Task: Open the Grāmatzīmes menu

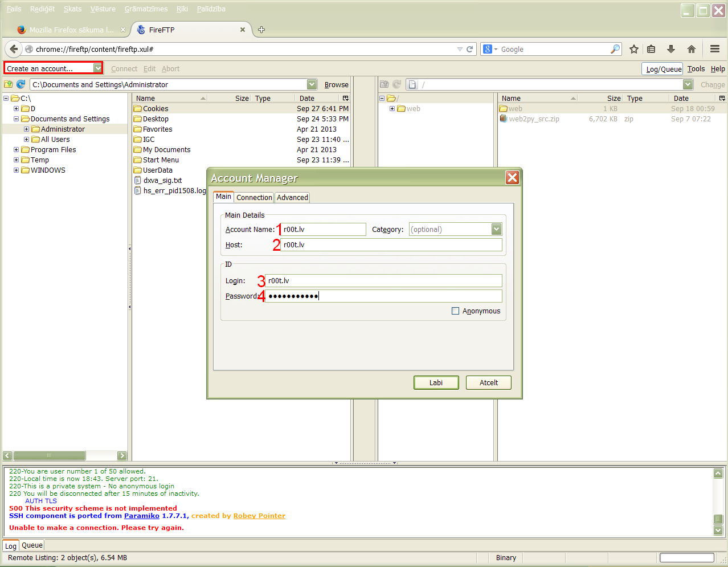Action: 146,9
